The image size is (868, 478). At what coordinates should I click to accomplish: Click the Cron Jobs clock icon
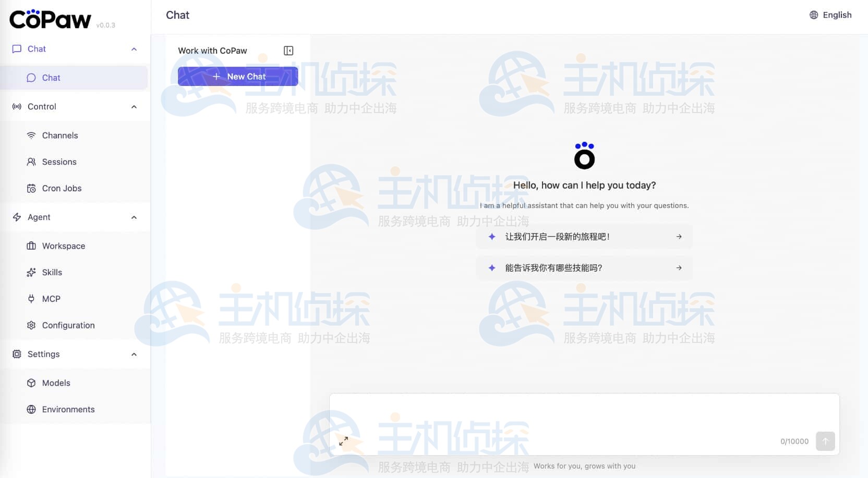pos(31,188)
